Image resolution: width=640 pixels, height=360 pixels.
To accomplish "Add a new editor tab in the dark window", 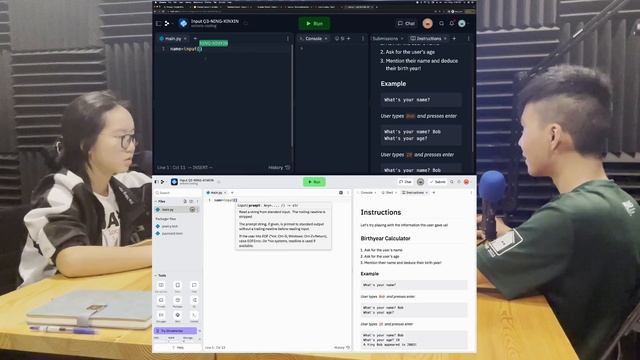I will [x=195, y=38].
